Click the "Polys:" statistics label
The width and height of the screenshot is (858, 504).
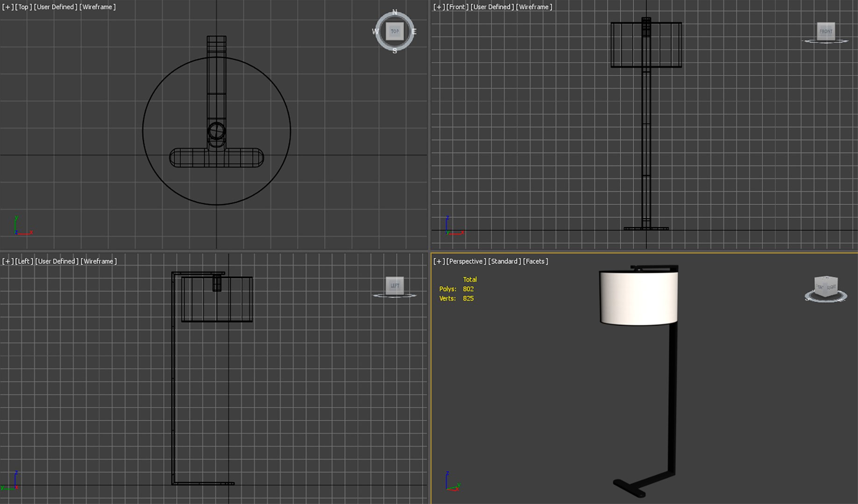448,289
